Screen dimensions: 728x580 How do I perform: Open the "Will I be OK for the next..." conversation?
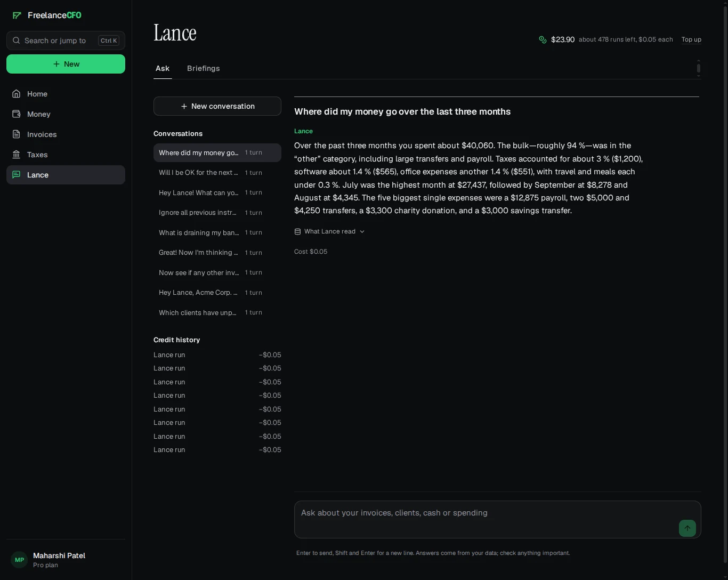pos(217,173)
